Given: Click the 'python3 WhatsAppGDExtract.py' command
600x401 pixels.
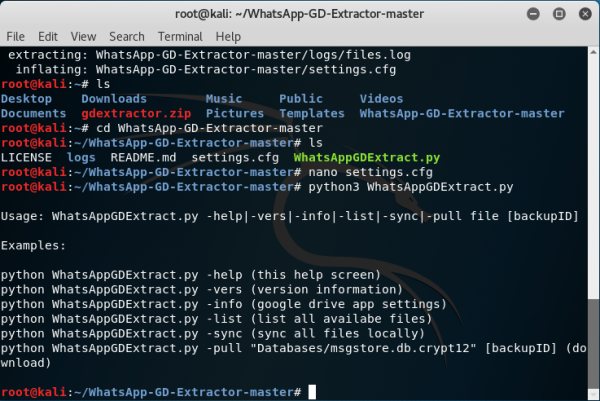Looking at the screenshot, I should (x=411, y=187).
